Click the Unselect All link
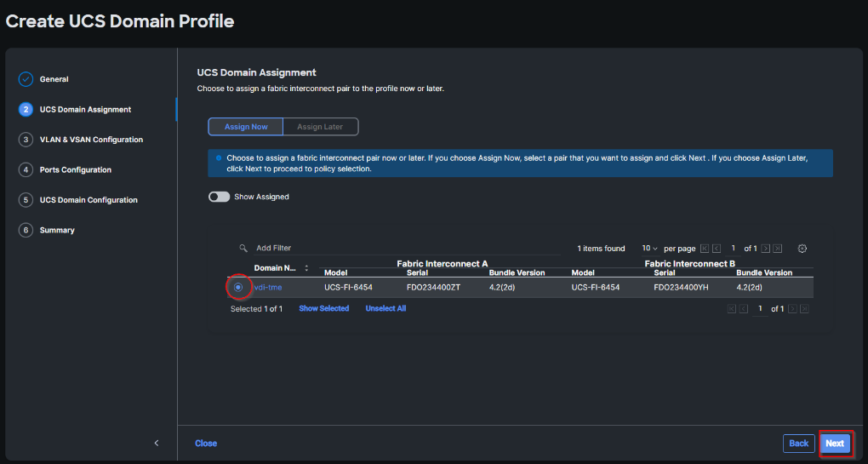This screenshot has width=868, height=464. (385, 308)
